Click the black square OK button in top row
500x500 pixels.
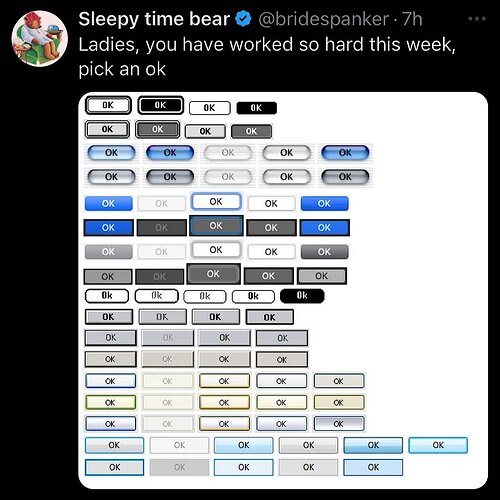pyautogui.click(x=256, y=108)
